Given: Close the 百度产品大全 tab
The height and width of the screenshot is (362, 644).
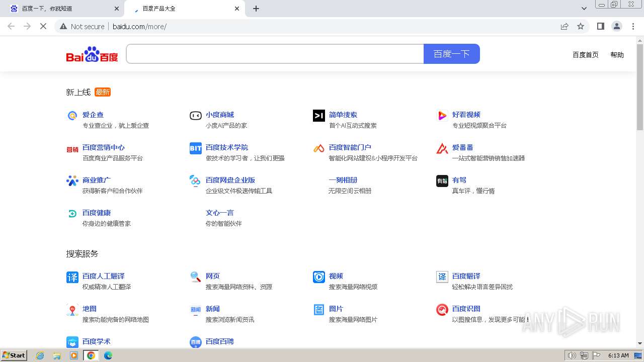Looking at the screenshot, I should pyautogui.click(x=237, y=9).
